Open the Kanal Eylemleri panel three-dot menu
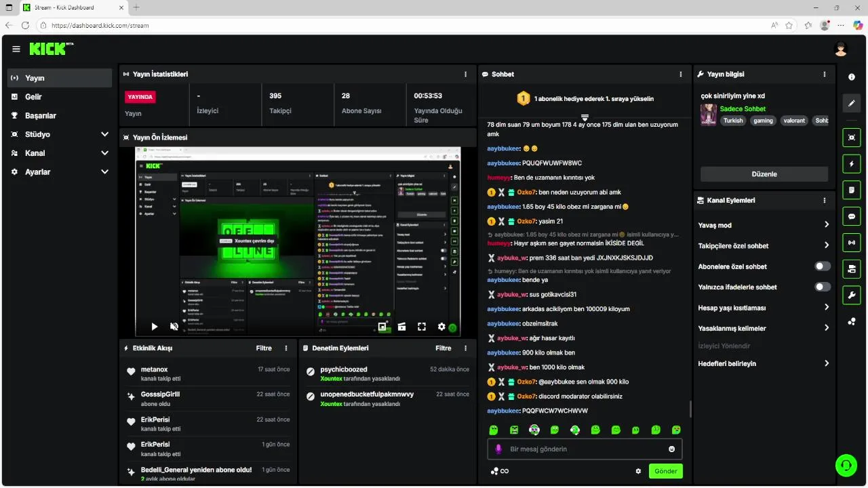Image resolution: width=868 pixels, height=488 pixels. pyautogui.click(x=825, y=201)
